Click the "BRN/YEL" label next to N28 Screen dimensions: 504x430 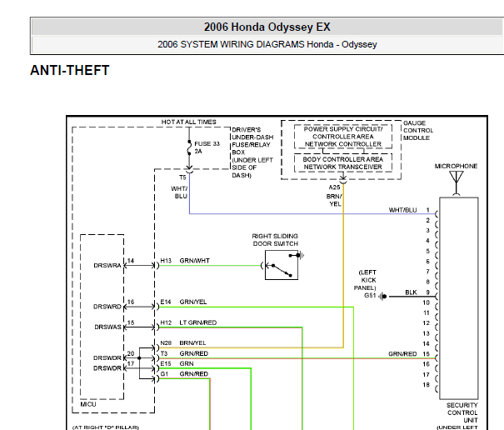[192, 342]
